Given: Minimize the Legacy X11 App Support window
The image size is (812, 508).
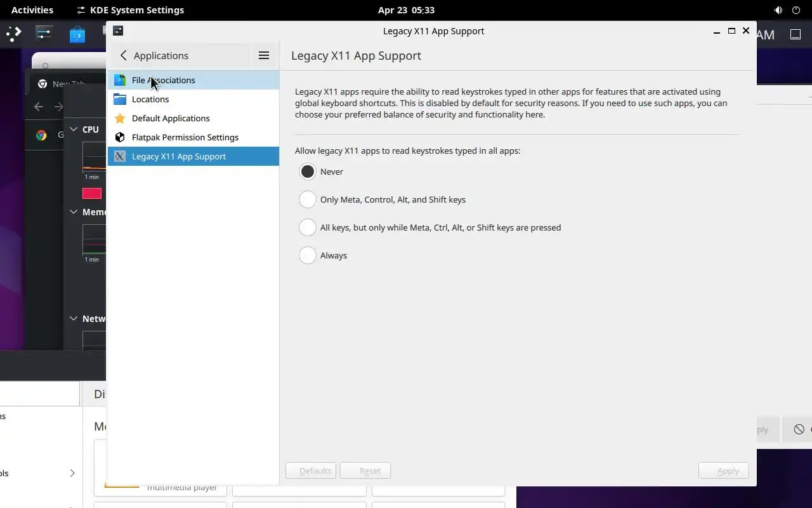Looking at the screenshot, I should click(x=717, y=30).
